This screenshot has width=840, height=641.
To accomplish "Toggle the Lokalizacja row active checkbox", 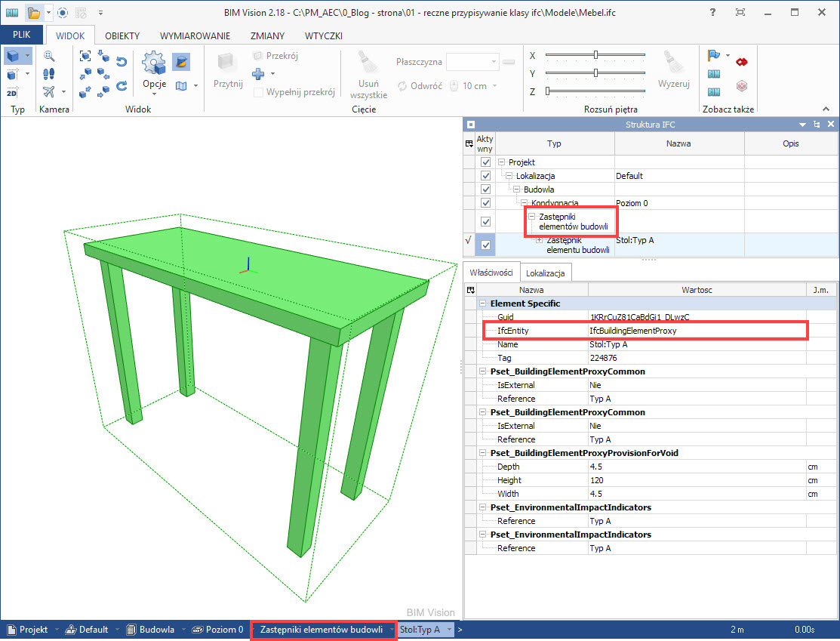I will (485, 176).
